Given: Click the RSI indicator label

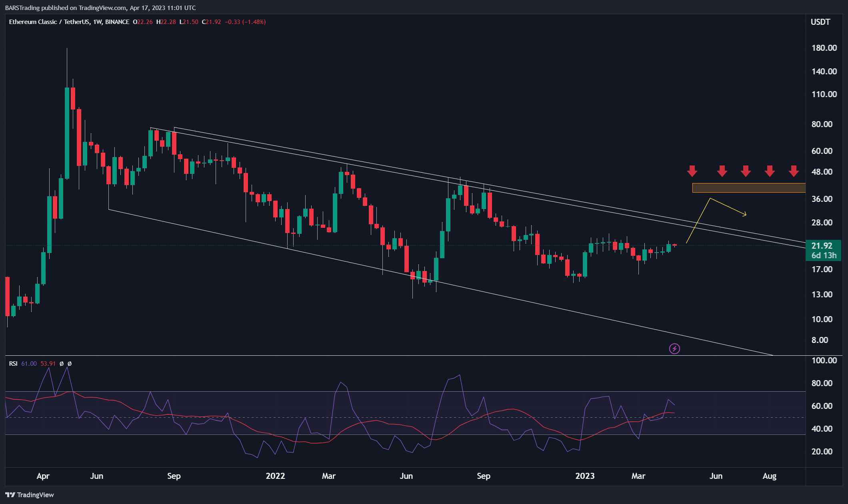Looking at the screenshot, I should 13,364.
